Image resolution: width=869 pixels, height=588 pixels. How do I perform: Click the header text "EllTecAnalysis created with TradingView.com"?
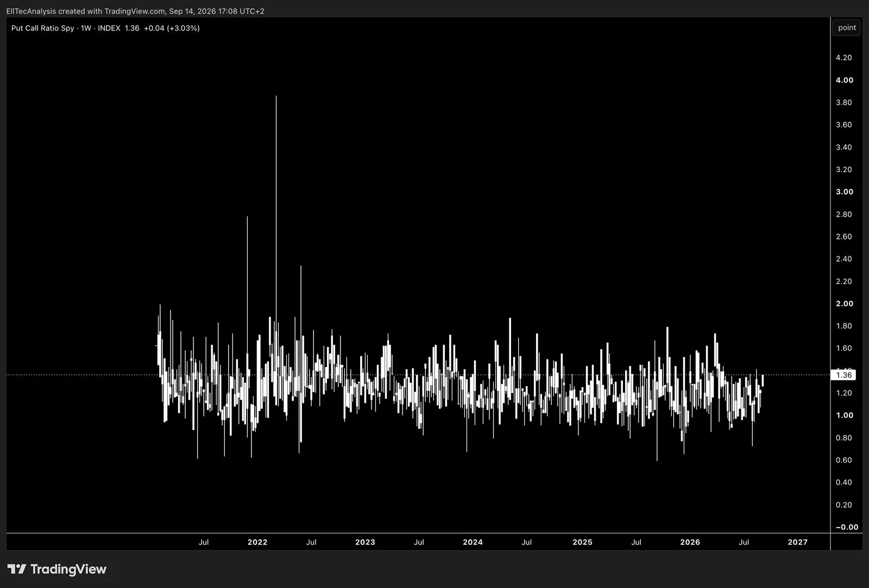[x=85, y=11]
